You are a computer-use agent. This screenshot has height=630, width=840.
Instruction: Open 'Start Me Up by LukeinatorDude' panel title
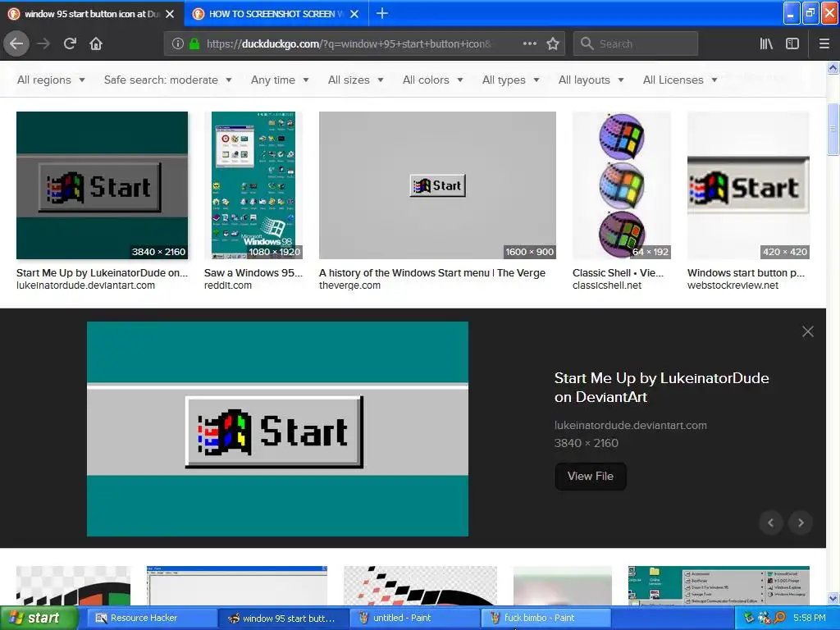tap(662, 387)
